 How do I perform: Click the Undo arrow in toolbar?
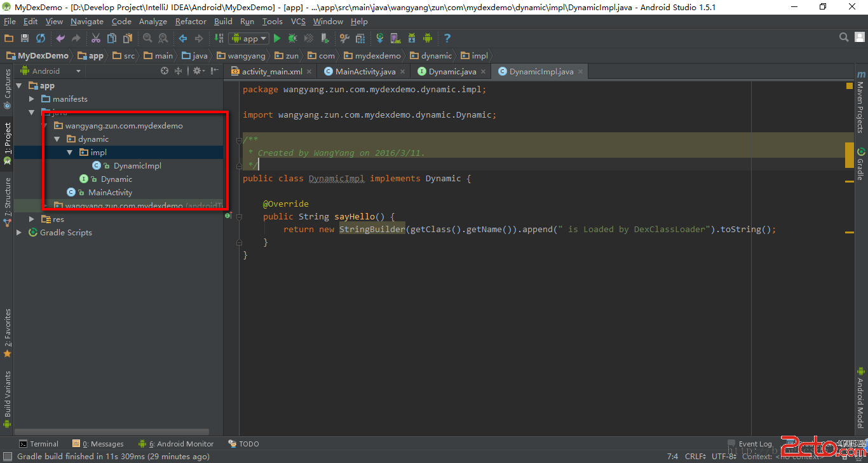tap(60, 38)
